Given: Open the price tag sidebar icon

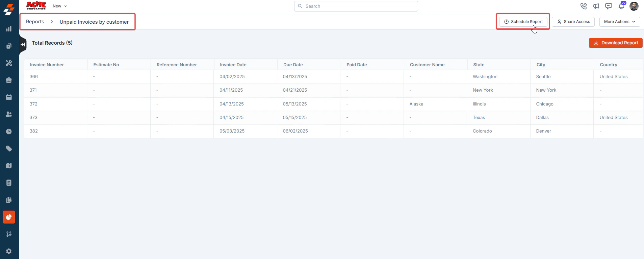Looking at the screenshot, I should coord(9,148).
